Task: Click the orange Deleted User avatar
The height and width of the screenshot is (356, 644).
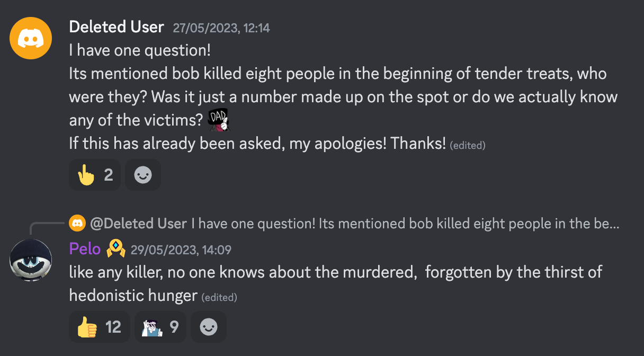Action: pos(31,38)
